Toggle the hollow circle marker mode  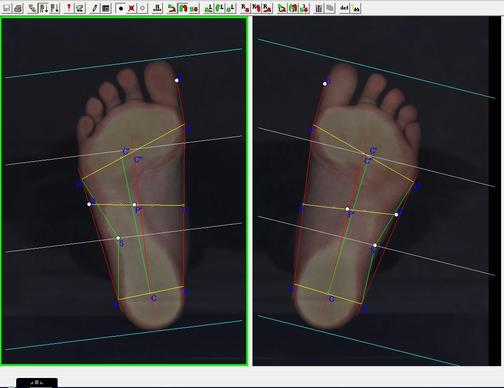[142, 8]
